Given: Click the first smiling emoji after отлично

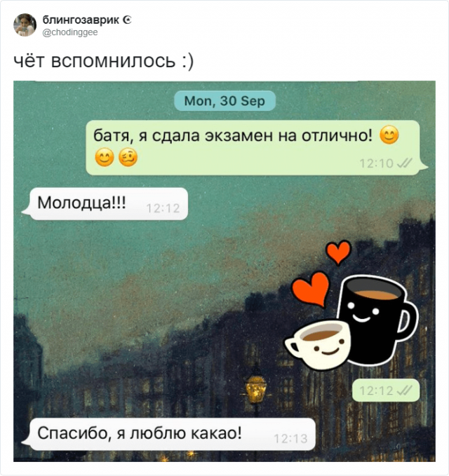Looking at the screenshot, I should [x=389, y=135].
